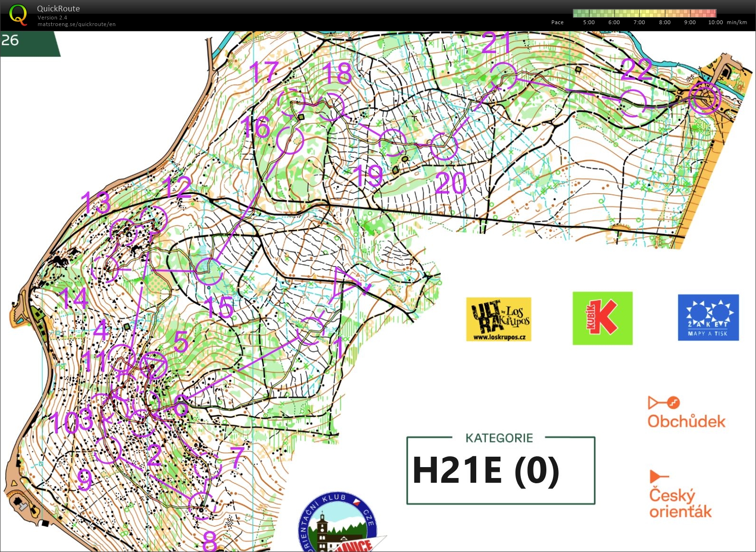Image resolution: width=756 pixels, height=552 pixels.
Task: Click control number 16 label
Action: [255, 127]
